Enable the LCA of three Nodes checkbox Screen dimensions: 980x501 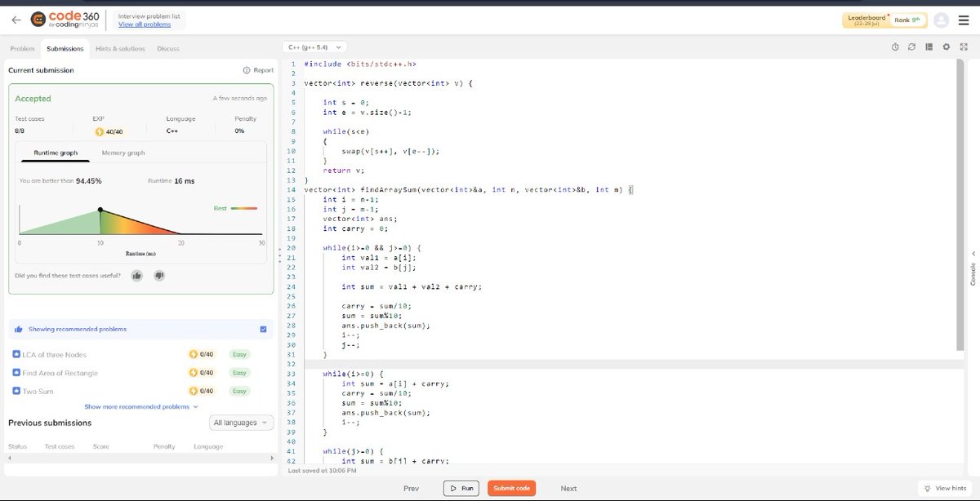[x=18, y=353]
